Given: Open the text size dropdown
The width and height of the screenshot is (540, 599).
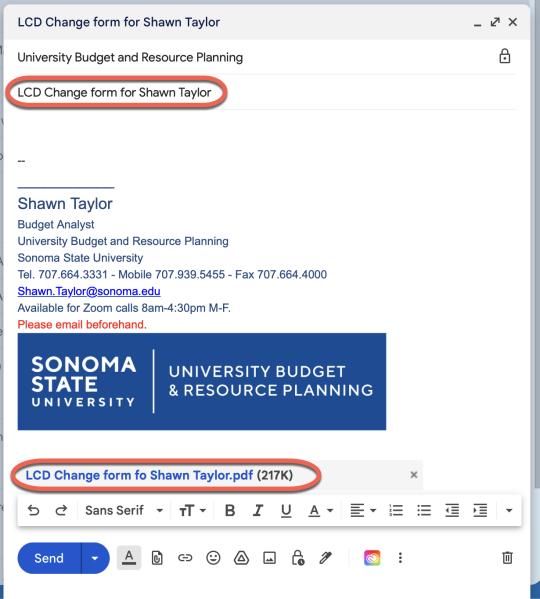Looking at the screenshot, I should pos(192,510).
